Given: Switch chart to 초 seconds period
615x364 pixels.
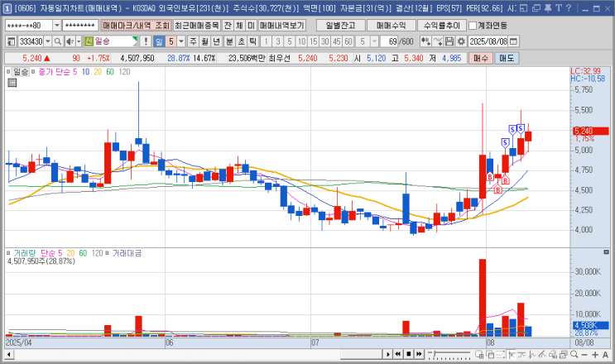Looking at the screenshot, I should point(241,41).
